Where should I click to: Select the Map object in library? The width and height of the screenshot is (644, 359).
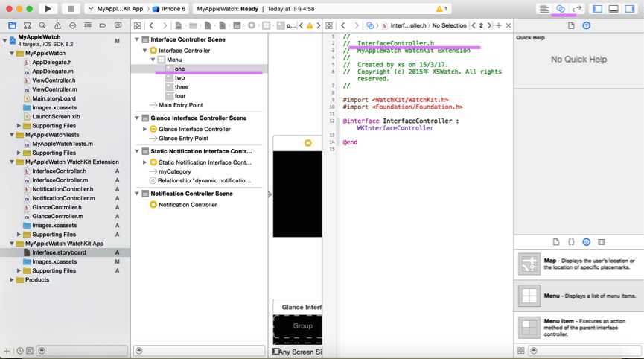[x=578, y=264]
